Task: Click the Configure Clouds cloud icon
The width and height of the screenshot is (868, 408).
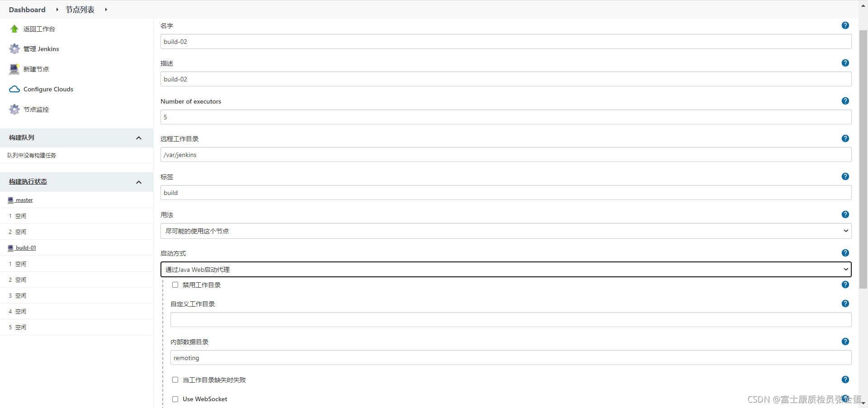Action: pos(14,89)
